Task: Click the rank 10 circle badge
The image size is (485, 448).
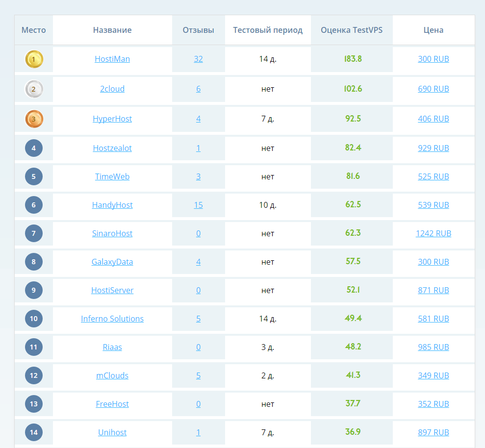Action: [x=34, y=319]
